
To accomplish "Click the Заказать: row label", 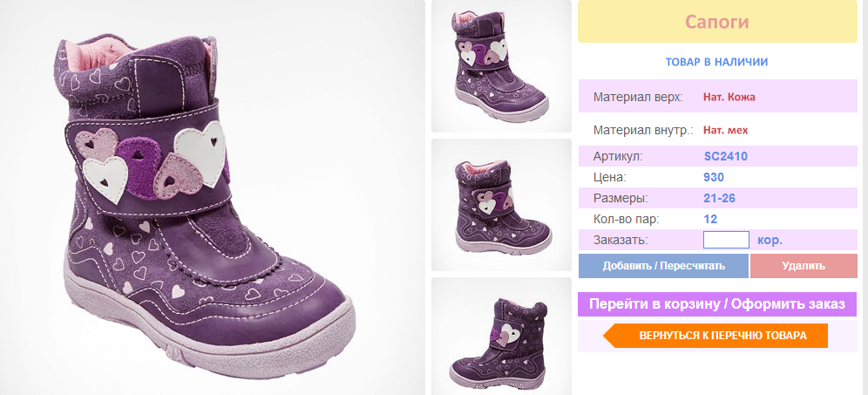I will pyautogui.click(x=620, y=241).
